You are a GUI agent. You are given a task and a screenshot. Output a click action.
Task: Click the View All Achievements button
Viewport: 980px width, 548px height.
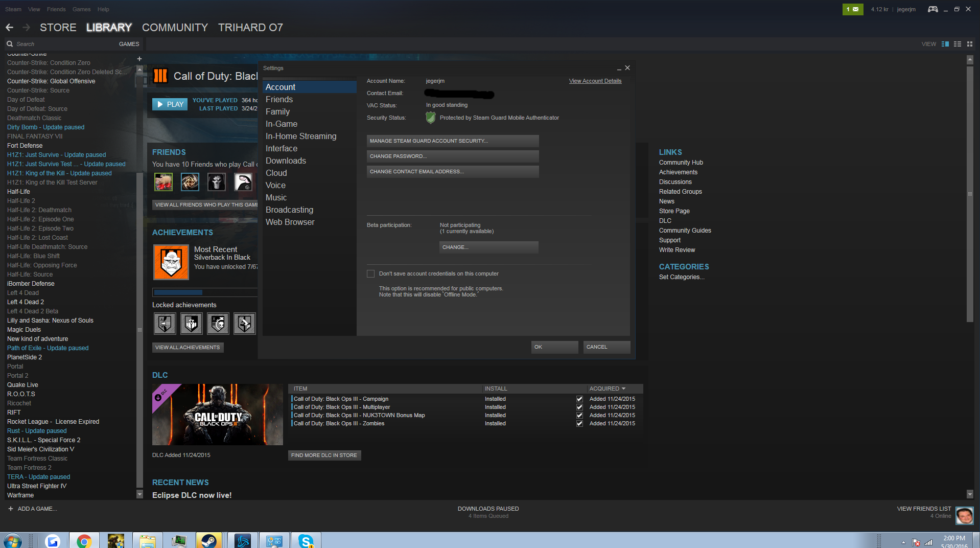pos(188,348)
